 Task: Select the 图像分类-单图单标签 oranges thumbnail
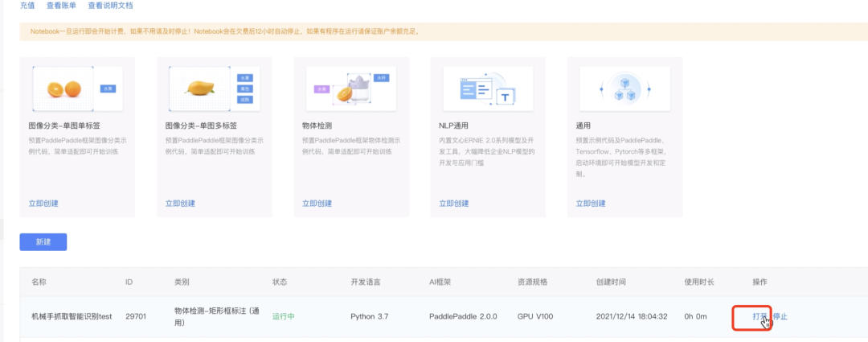pos(77,89)
